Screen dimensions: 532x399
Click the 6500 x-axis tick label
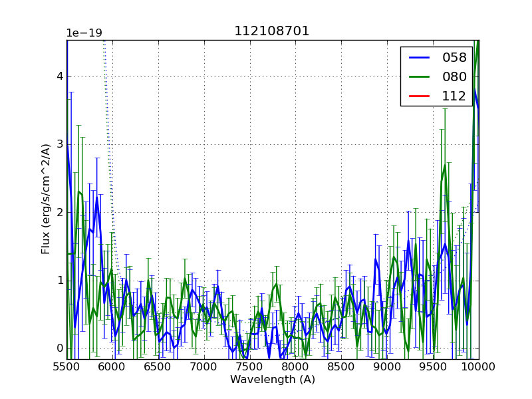(158, 366)
